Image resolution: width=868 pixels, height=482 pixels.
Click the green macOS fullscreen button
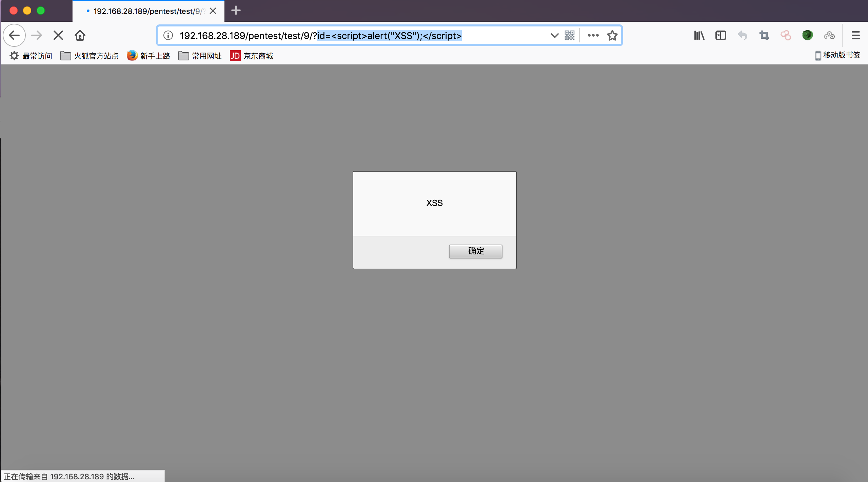(41, 11)
